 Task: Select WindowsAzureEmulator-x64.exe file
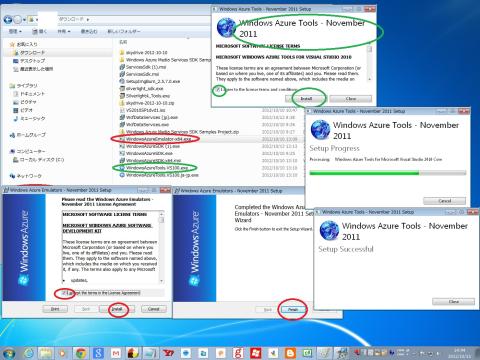pyautogui.click(x=155, y=139)
